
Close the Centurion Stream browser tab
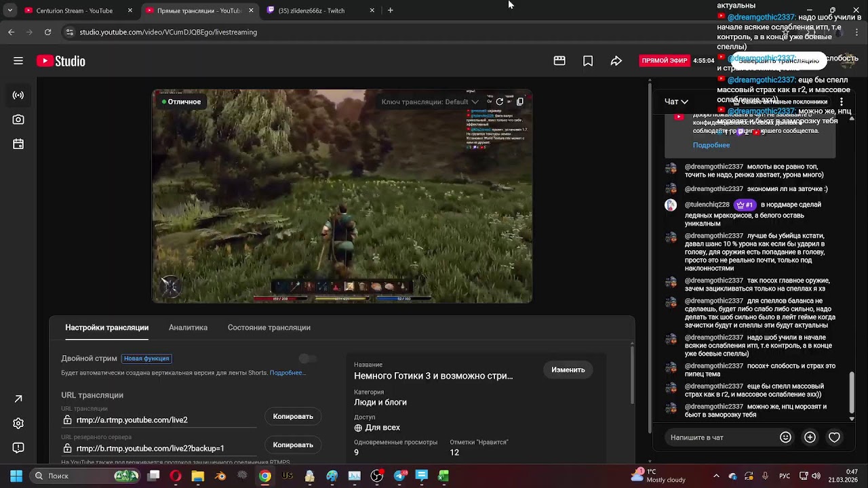[x=130, y=11]
